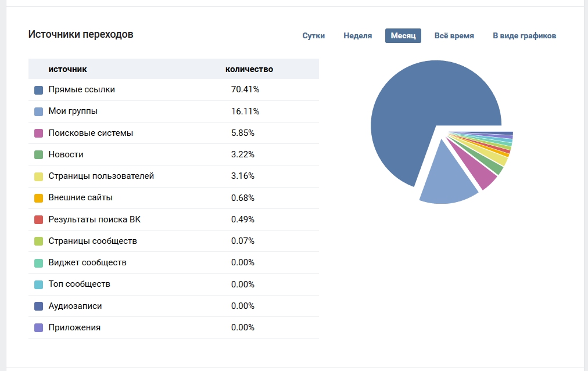Select the Приложения row label
588x371 pixels.
click(74, 327)
